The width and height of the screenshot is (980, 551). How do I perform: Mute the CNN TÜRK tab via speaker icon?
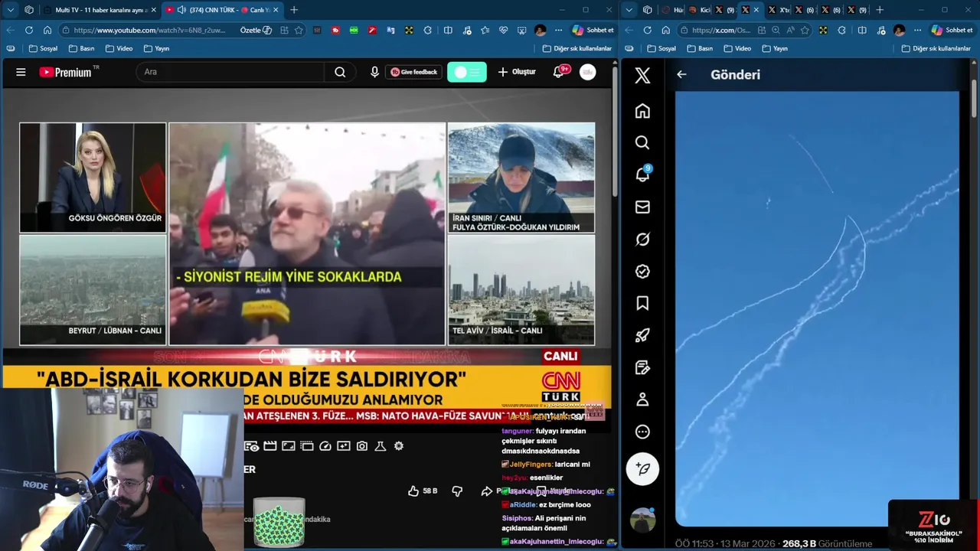181,10
